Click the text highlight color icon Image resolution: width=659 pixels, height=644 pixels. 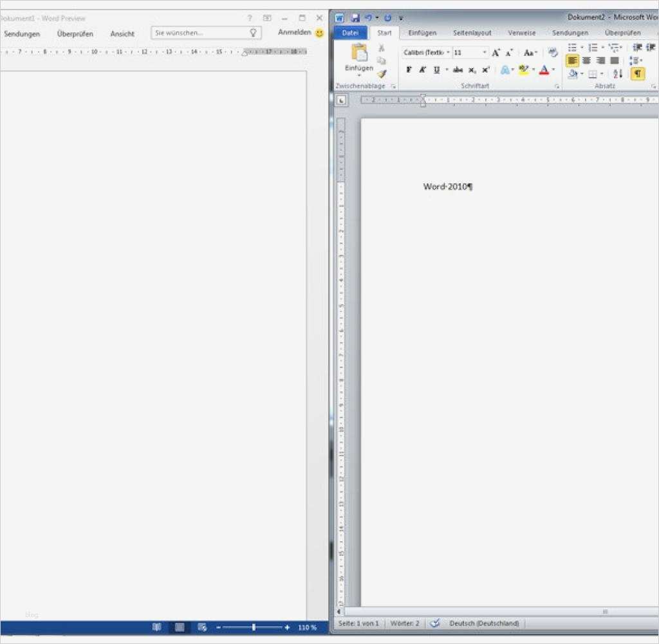(x=525, y=69)
